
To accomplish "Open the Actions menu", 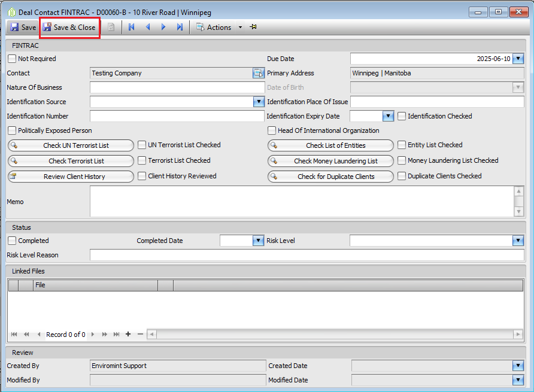I will pyautogui.click(x=220, y=27).
